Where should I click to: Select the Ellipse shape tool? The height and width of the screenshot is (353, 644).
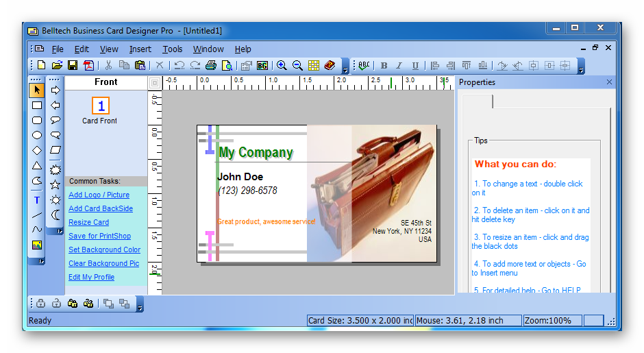[37, 135]
